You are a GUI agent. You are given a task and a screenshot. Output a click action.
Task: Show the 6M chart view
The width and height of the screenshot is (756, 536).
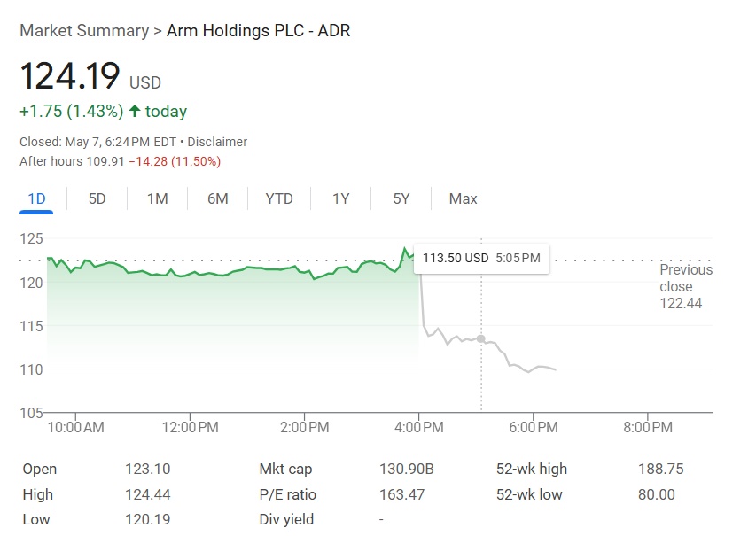point(217,198)
